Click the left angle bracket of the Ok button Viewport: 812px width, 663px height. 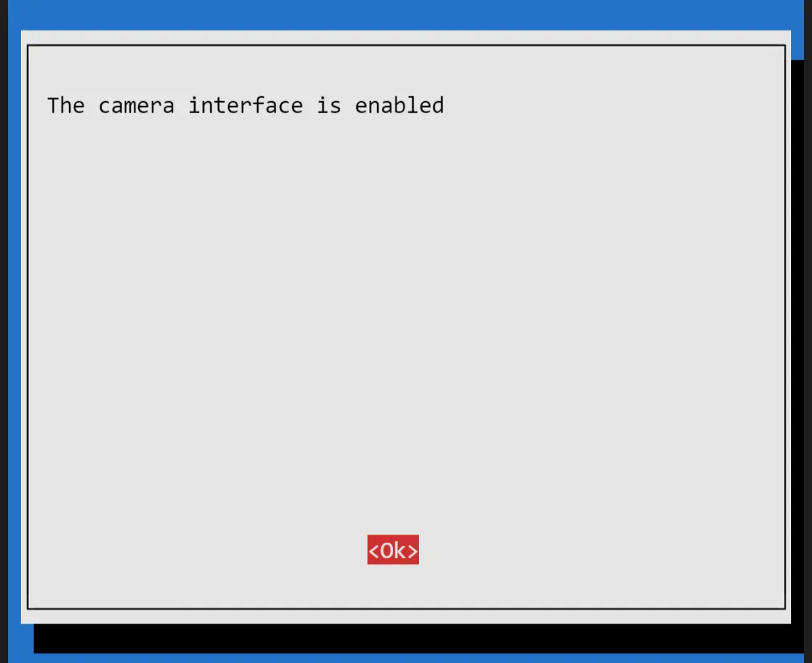click(x=373, y=551)
